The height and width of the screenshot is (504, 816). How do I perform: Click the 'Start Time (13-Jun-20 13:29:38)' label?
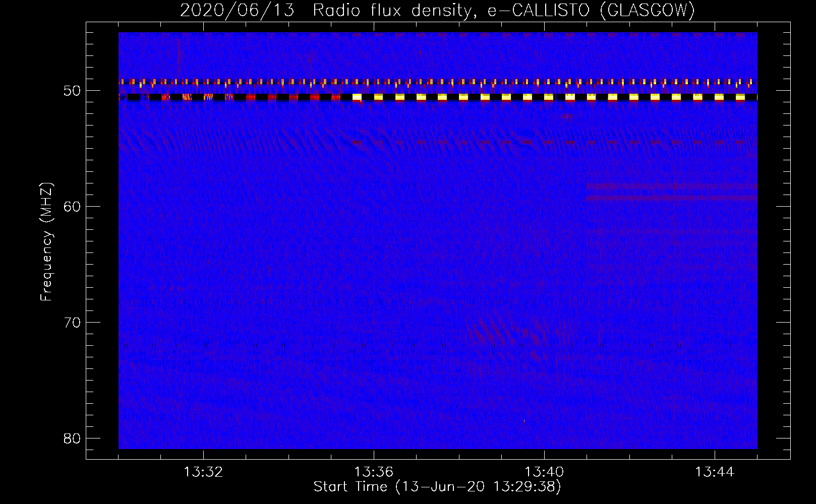tap(437, 487)
